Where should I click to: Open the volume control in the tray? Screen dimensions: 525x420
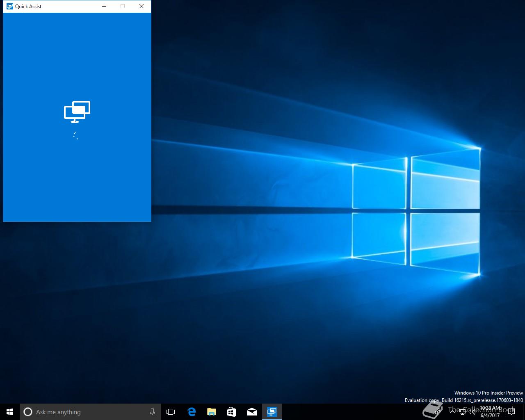tap(472, 412)
